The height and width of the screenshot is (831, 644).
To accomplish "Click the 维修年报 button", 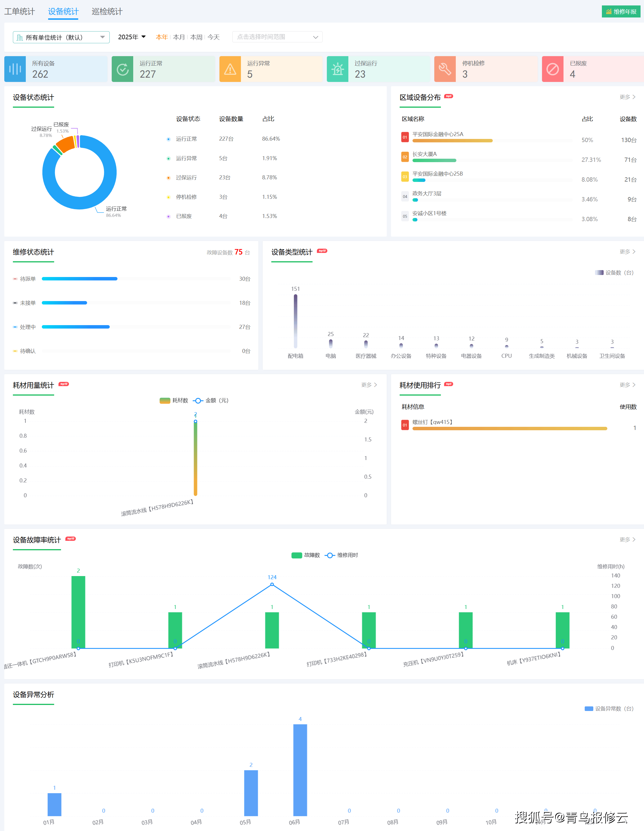I will [x=621, y=11].
